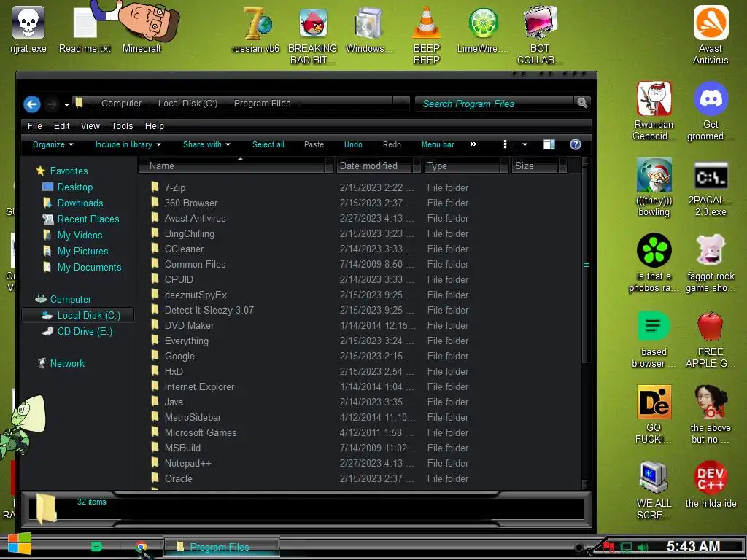Click Select all in toolbar
This screenshot has width=747, height=560.
[268, 145]
